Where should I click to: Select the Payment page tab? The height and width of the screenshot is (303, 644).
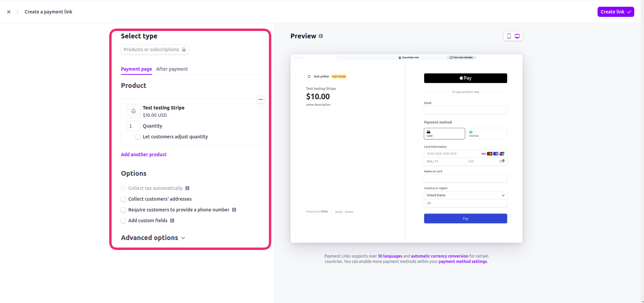[x=137, y=69]
